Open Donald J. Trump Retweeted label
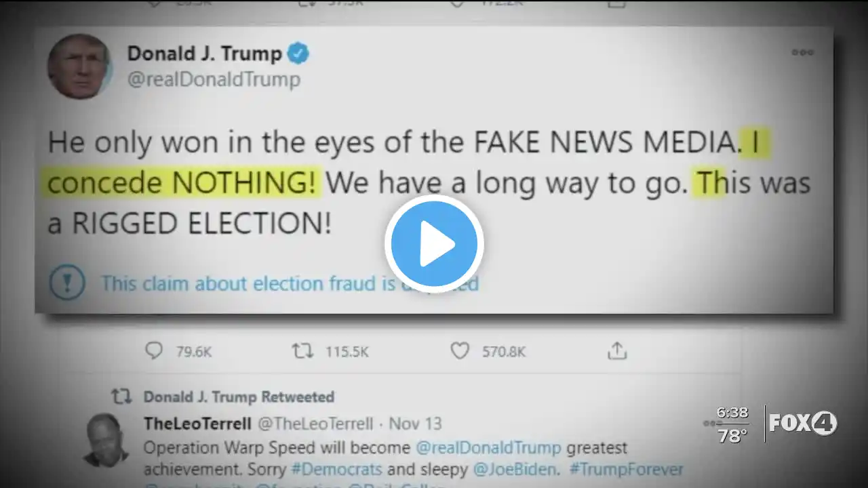868x488 pixels. pyautogui.click(x=239, y=396)
